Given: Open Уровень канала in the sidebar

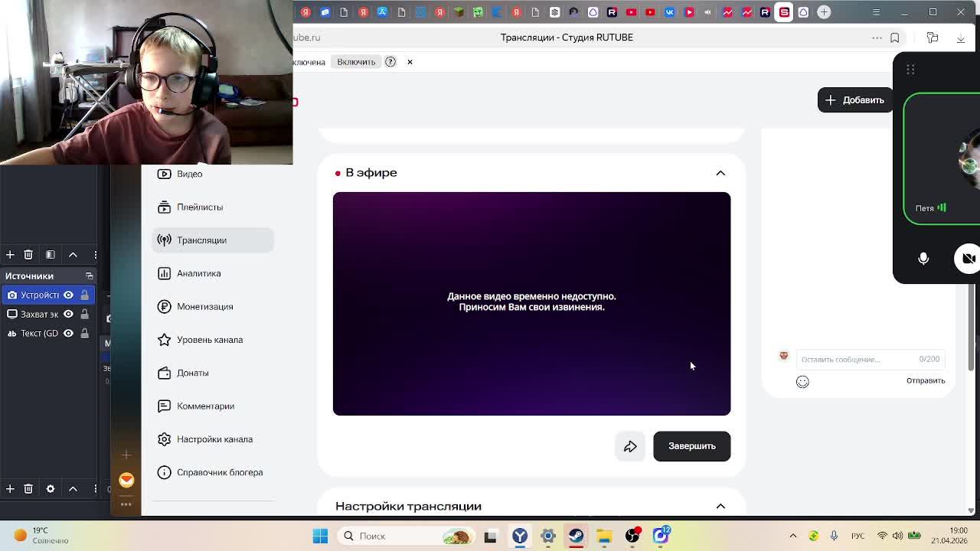Looking at the screenshot, I should [x=213, y=340].
